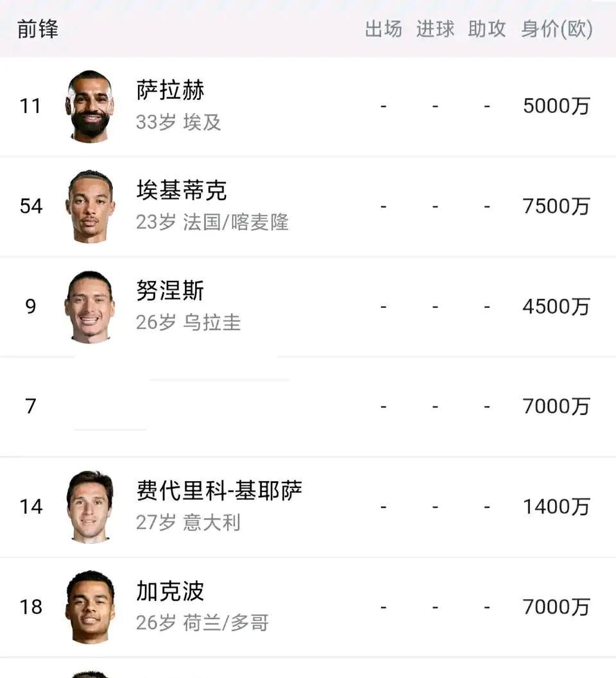Tap shirt number 54
Viewport: 616px width, 678px height.
coord(31,206)
